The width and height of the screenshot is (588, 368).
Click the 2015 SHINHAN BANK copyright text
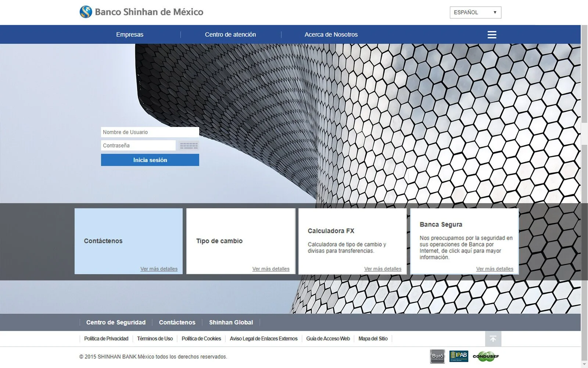(153, 357)
